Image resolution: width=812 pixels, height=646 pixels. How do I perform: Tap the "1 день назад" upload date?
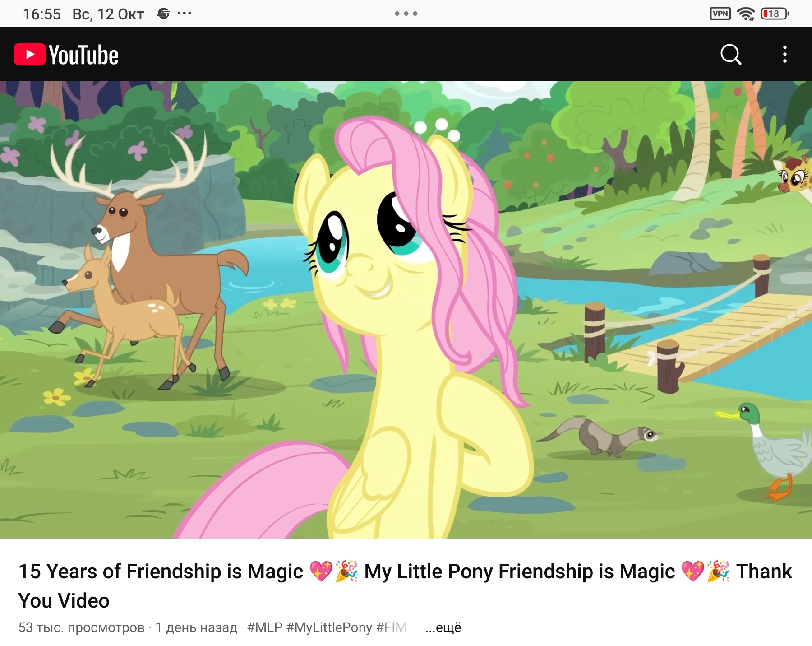click(196, 627)
